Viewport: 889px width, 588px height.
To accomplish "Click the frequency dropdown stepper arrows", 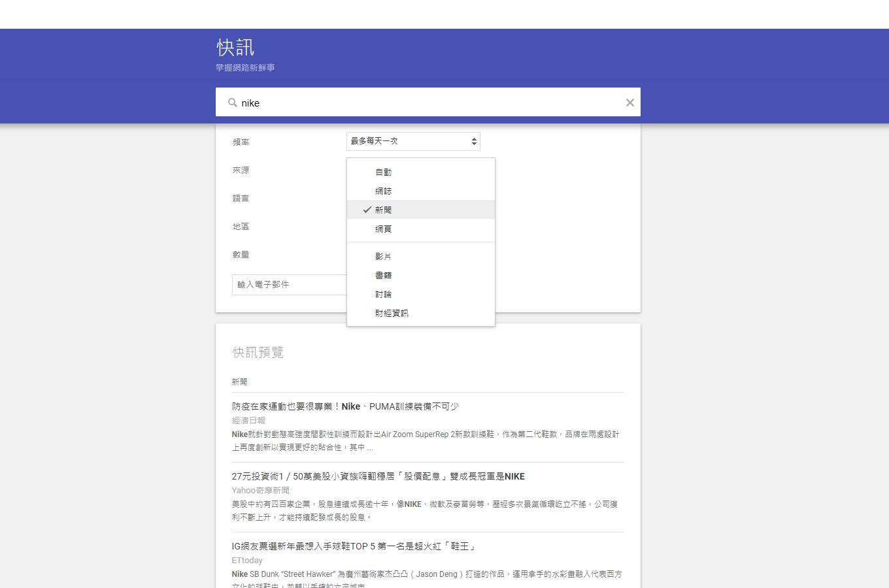I will [474, 141].
